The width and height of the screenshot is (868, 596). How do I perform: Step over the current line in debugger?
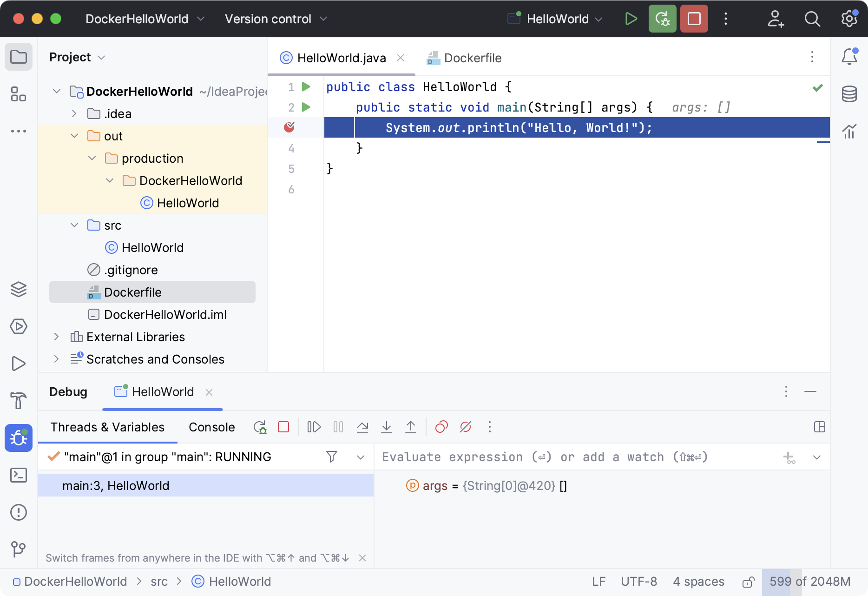click(x=362, y=427)
